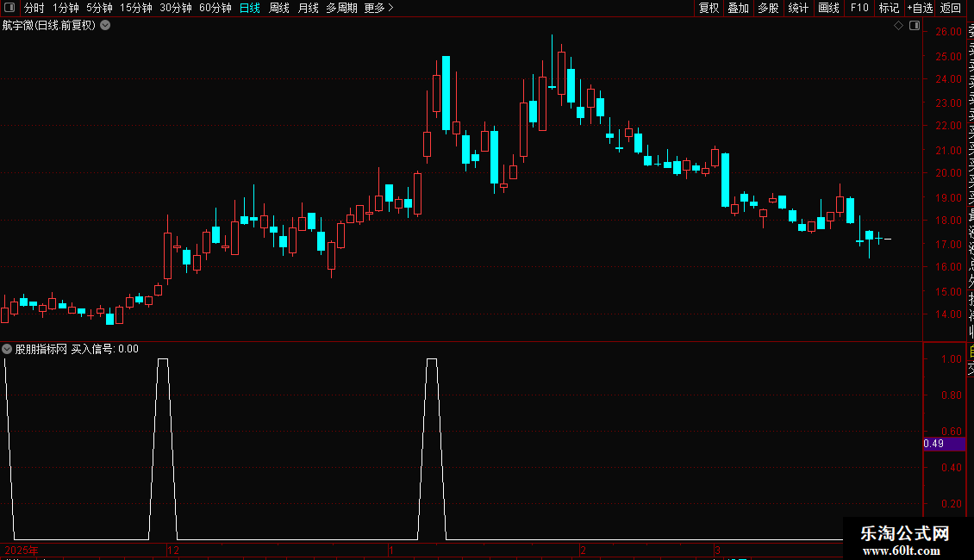Expand the 股朋指标网 indicator dropdown arrow
This screenshot has width=974, height=560.
pos(7,349)
